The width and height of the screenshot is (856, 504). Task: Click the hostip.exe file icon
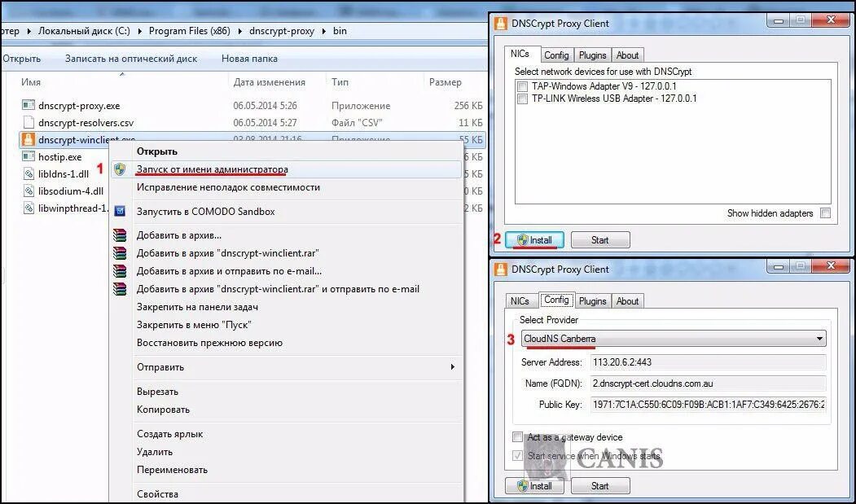[x=29, y=156]
